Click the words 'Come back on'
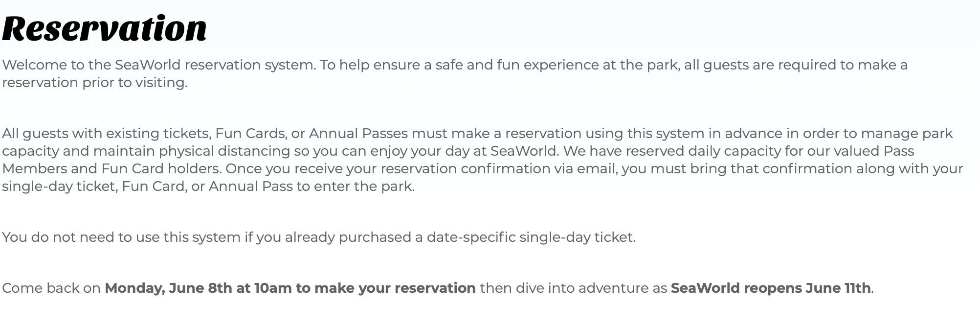 tap(51, 288)
